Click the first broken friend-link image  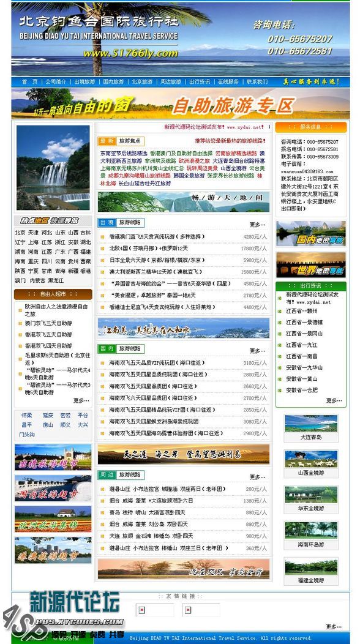142,610
